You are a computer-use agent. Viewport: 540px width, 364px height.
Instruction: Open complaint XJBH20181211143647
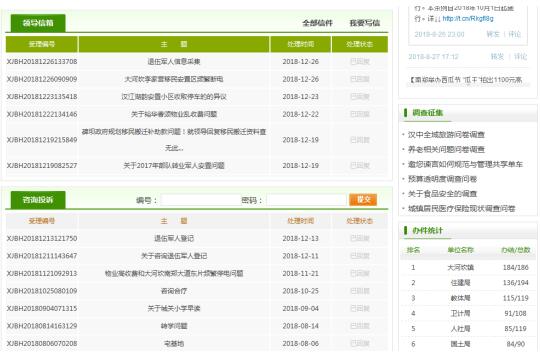pos(42,256)
